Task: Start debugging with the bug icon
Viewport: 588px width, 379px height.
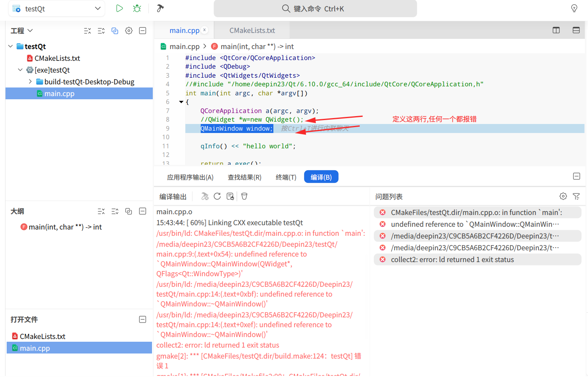Action: [137, 8]
